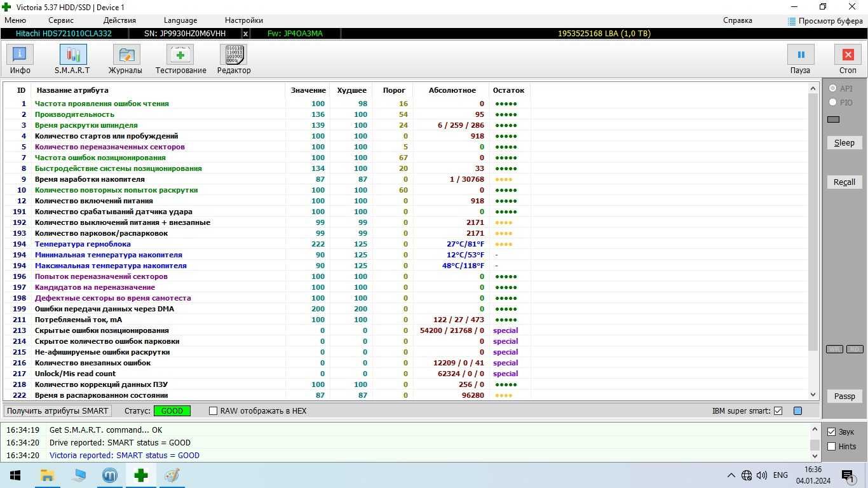Select Время наработки накопителя row

tap(267, 179)
